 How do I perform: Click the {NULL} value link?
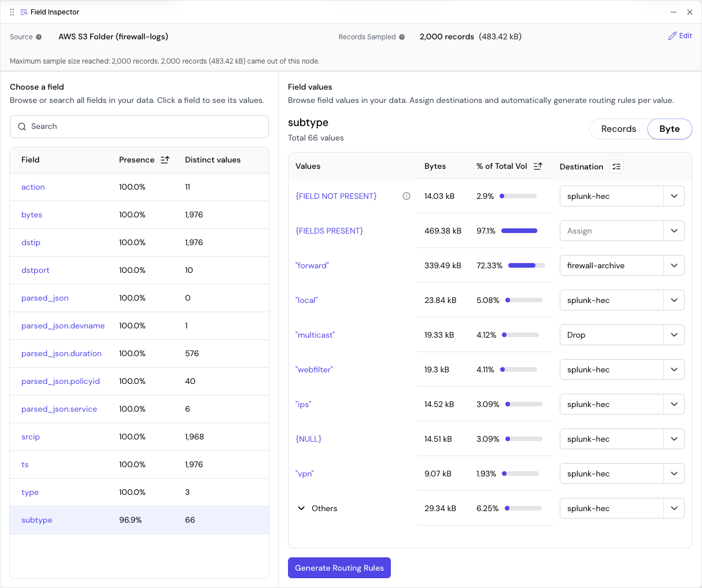(308, 439)
